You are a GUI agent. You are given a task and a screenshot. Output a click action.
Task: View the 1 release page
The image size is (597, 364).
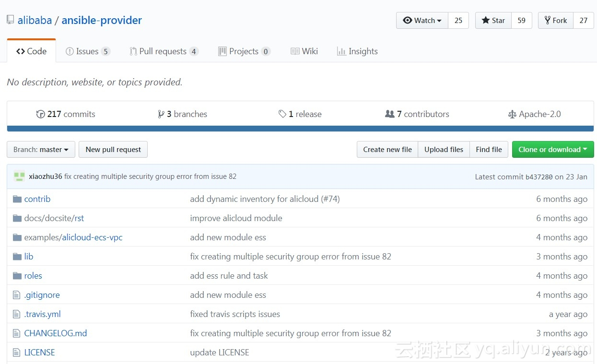tap(300, 114)
